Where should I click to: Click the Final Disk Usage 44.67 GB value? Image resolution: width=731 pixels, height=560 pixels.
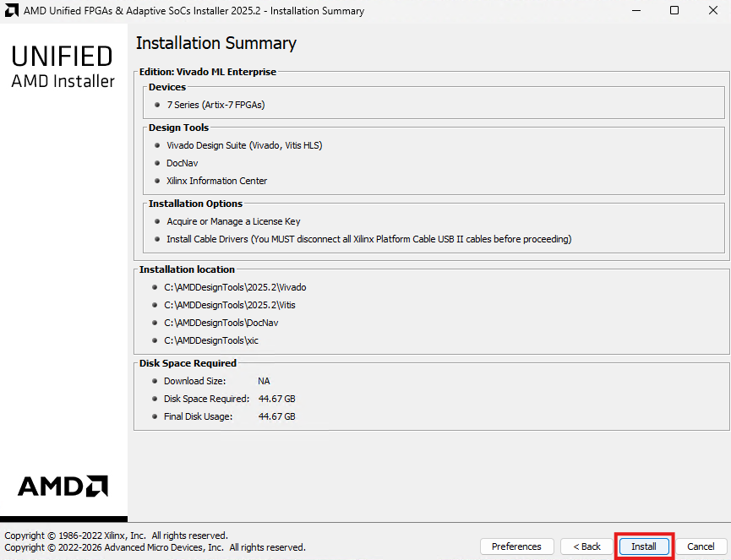click(277, 416)
